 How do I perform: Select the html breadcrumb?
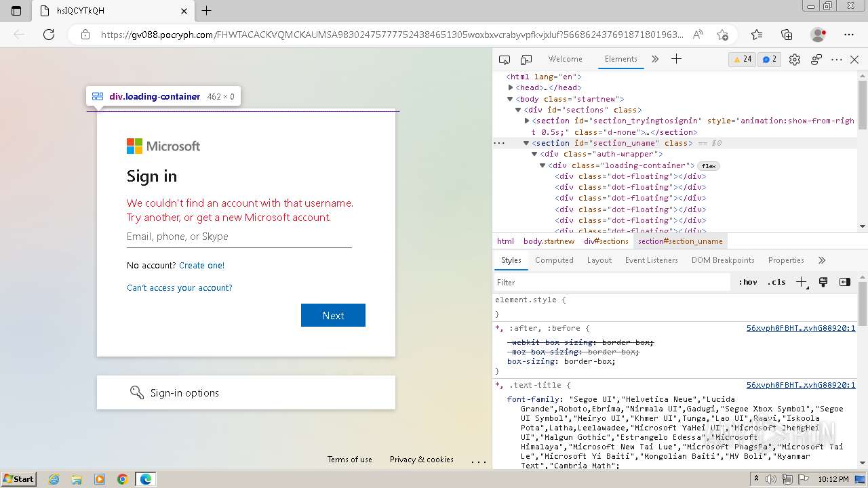tap(505, 241)
